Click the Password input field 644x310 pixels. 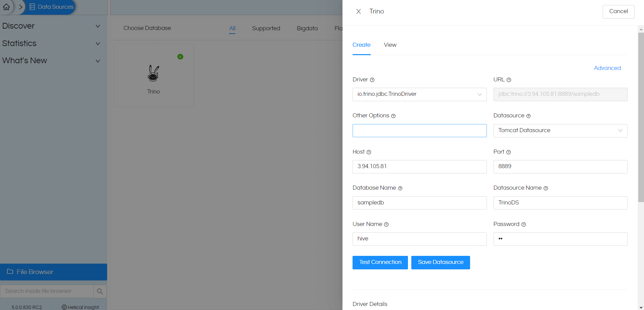click(560, 239)
